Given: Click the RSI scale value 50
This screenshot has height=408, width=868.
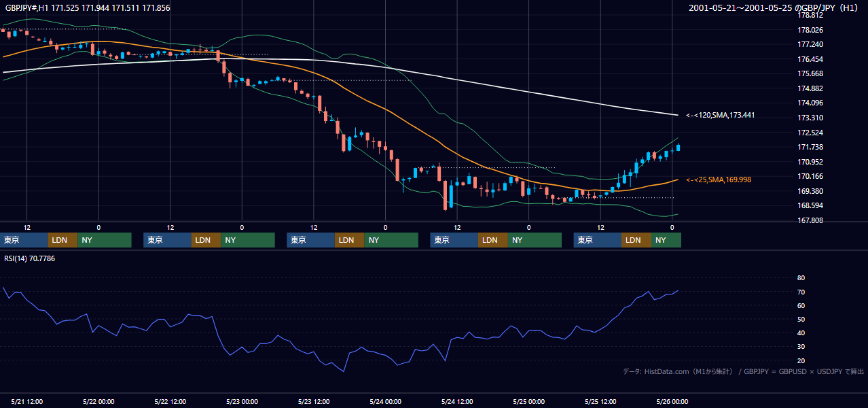Looking at the screenshot, I should point(801,319).
